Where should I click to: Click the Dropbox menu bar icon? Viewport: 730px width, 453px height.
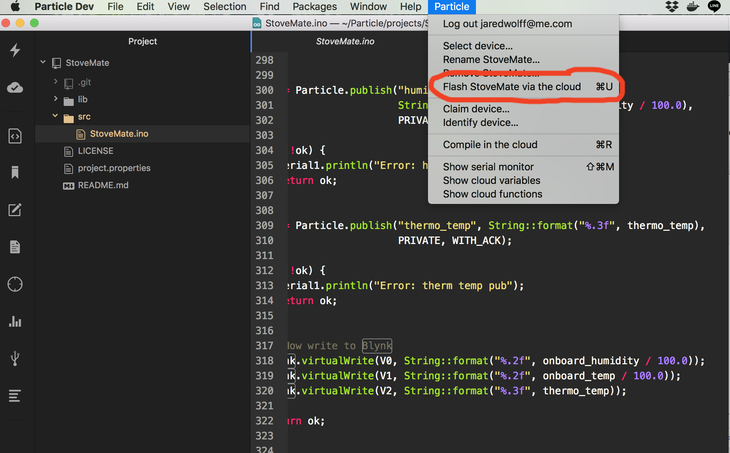click(x=672, y=7)
